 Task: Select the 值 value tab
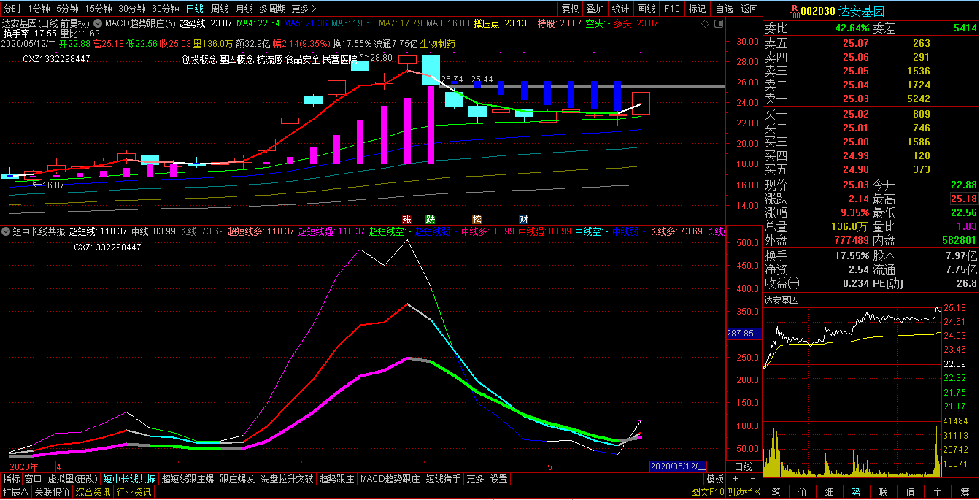point(911,493)
